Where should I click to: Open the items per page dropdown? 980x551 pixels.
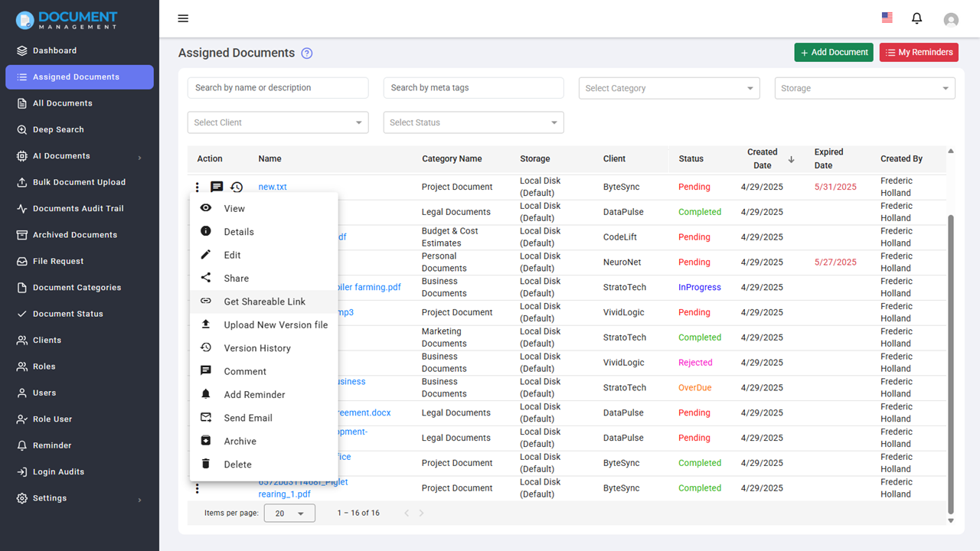[x=289, y=513]
